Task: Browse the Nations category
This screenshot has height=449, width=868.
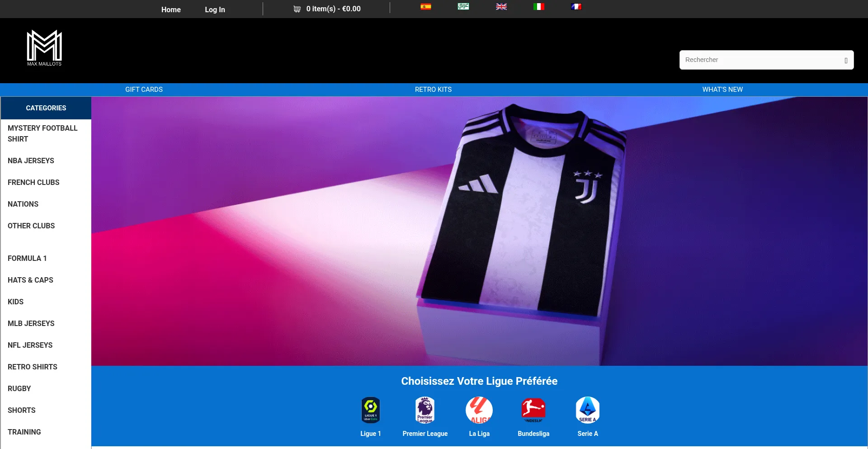Action: coord(23,204)
